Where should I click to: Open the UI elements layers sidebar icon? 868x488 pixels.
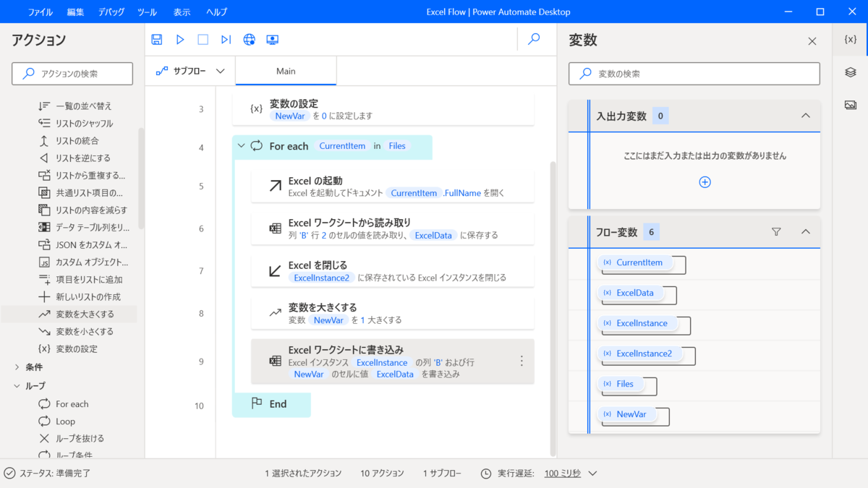(x=851, y=72)
